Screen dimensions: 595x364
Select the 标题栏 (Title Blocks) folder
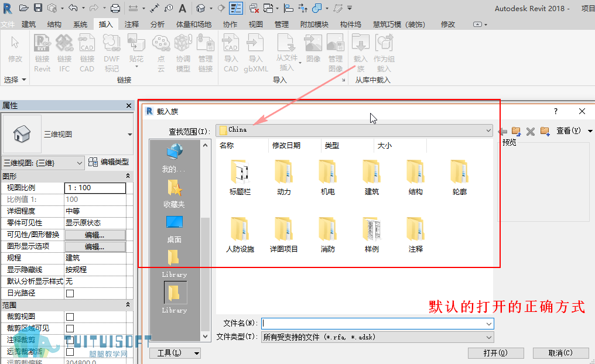point(240,178)
